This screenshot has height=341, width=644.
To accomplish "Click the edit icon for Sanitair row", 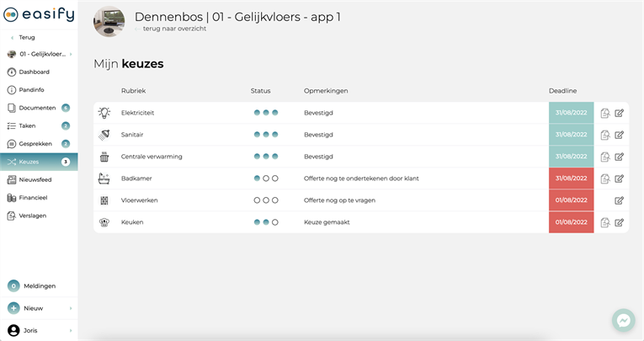I will [x=620, y=135].
